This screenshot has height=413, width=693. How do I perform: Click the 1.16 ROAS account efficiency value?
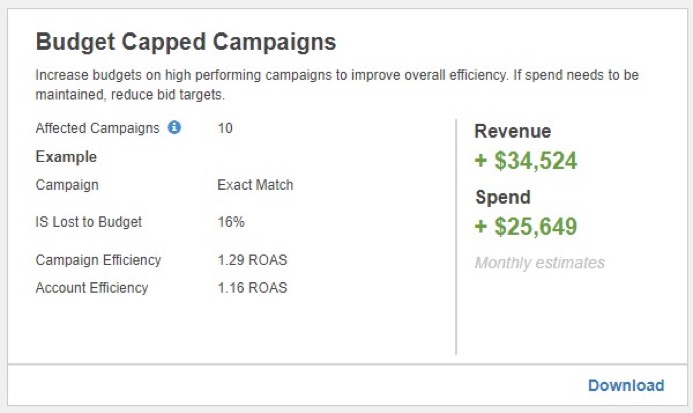click(x=252, y=287)
